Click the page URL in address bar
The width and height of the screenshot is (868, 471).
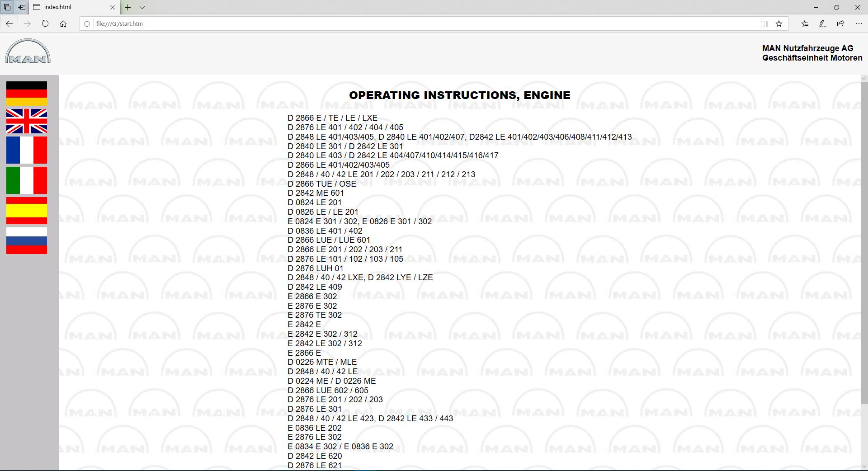click(x=119, y=24)
